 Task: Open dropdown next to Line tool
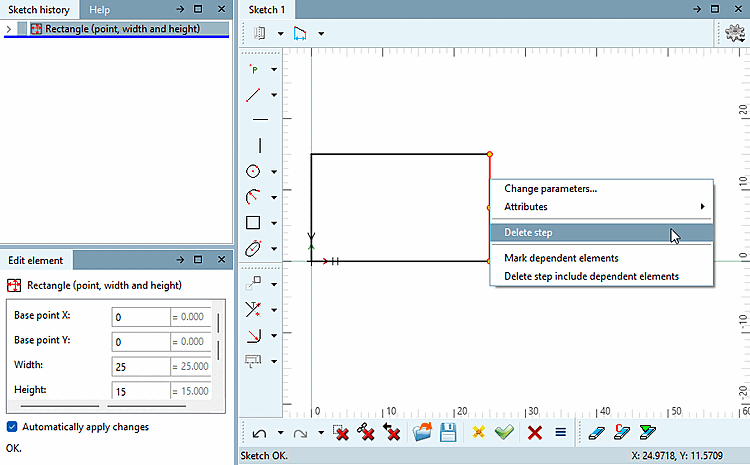274,95
